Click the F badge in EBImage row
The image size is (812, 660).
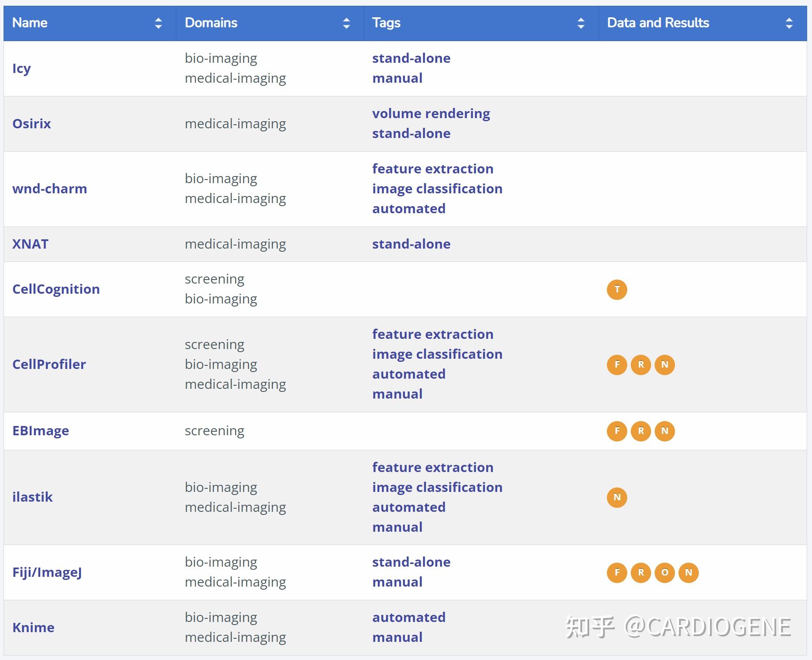[617, 431]
